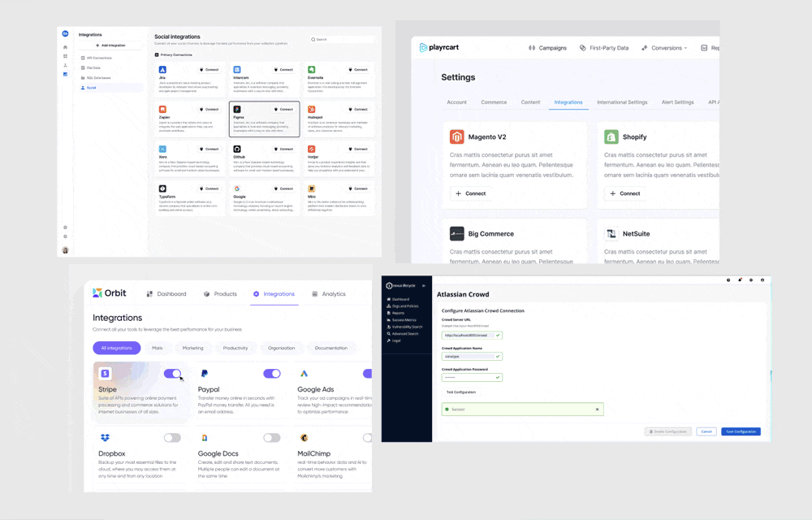Click the Github octocat icon
The height and width of the screenshot is (520, 812).
pyautogui.click(x=236, y=149)
